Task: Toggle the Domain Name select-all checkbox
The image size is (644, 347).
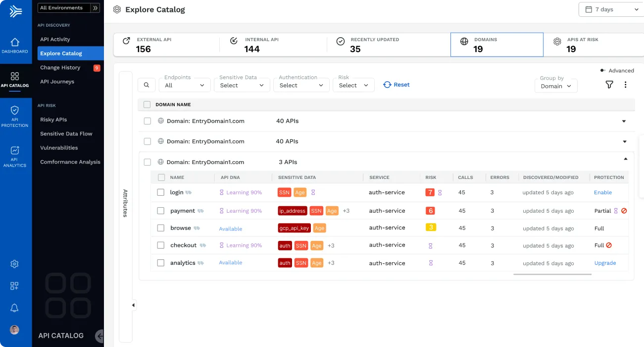Action: click(147, 105)
